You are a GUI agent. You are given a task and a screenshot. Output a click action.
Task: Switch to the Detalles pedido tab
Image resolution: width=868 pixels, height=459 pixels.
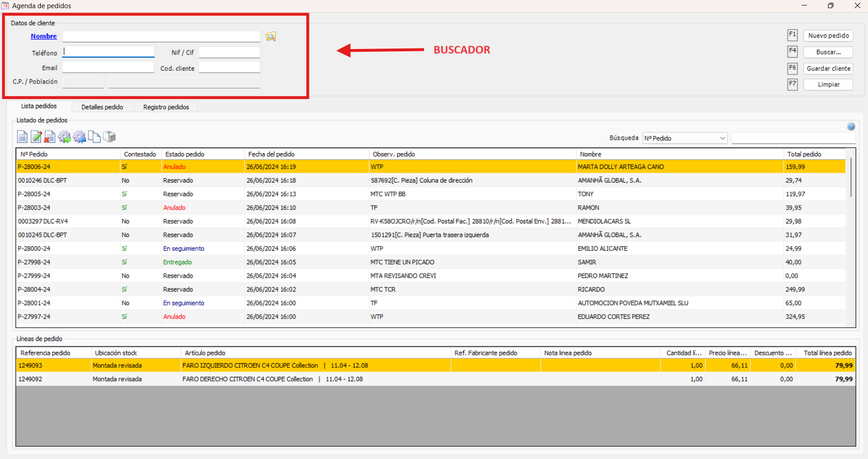coord(102,107)
